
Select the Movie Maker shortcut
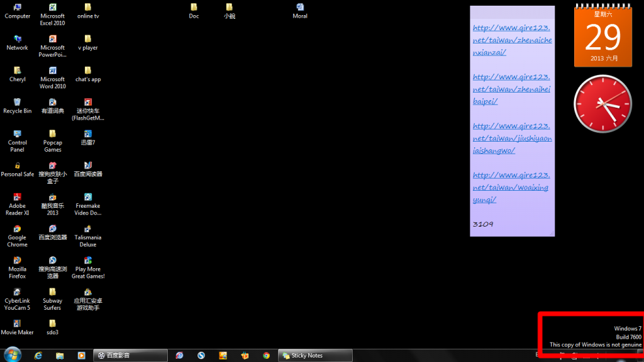[17, 324]
